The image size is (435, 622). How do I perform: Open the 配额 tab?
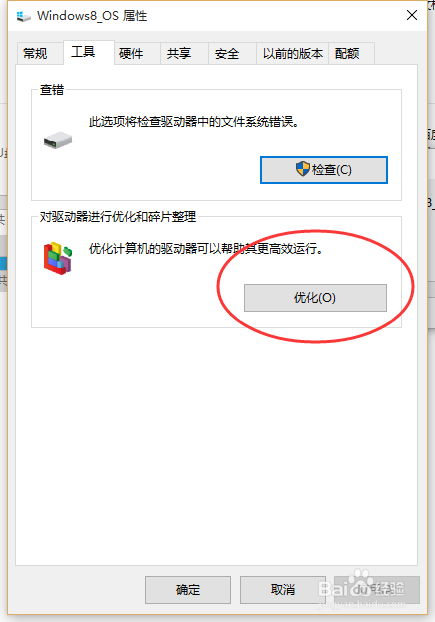click(x=347, y=53)
